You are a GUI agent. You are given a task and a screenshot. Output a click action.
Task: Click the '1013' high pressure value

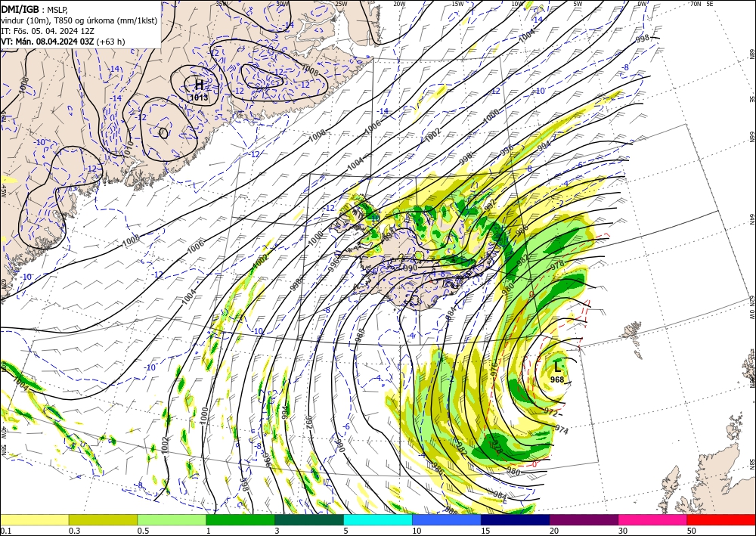click(x=199, y=98)
